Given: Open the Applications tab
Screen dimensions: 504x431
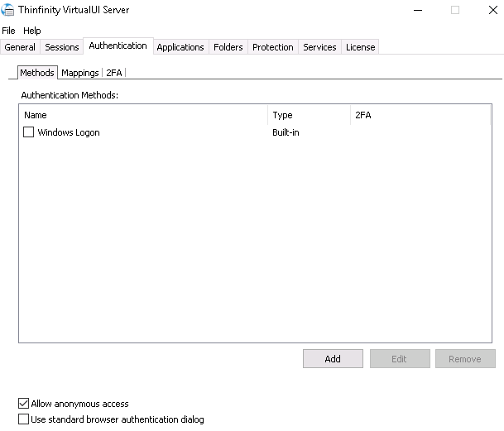Looking at the screenshot, I should 180,47.
